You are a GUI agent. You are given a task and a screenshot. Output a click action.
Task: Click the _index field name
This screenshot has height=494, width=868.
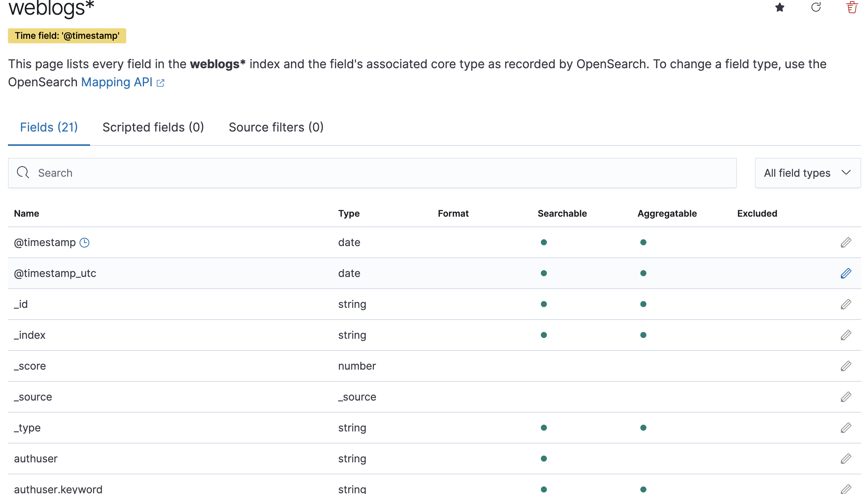coord(29,335)
